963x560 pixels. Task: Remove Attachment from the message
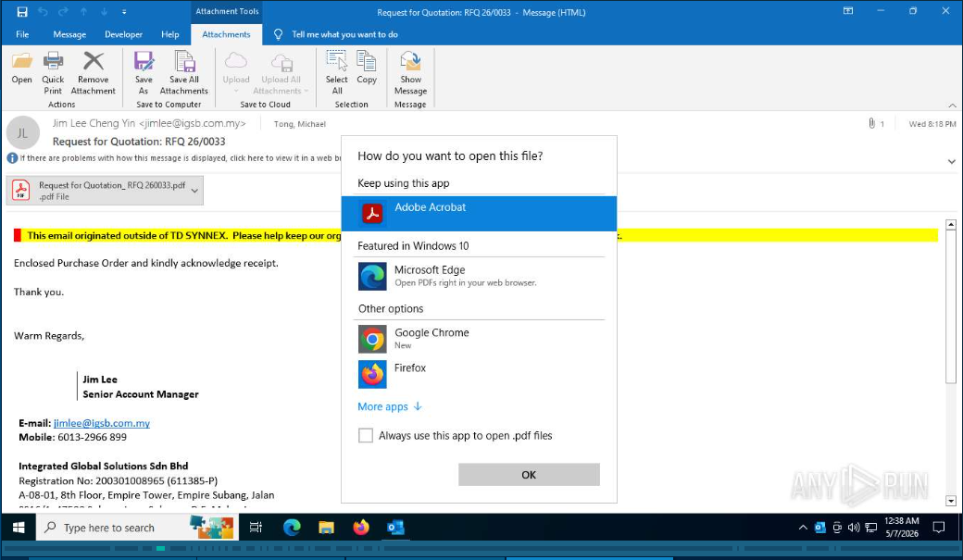pos(93,72)
